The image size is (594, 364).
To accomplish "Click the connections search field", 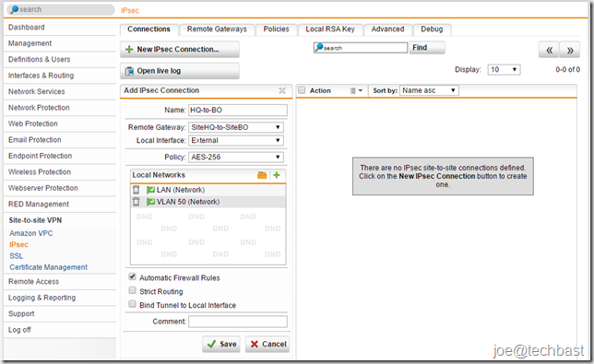I will pos(361,48).
